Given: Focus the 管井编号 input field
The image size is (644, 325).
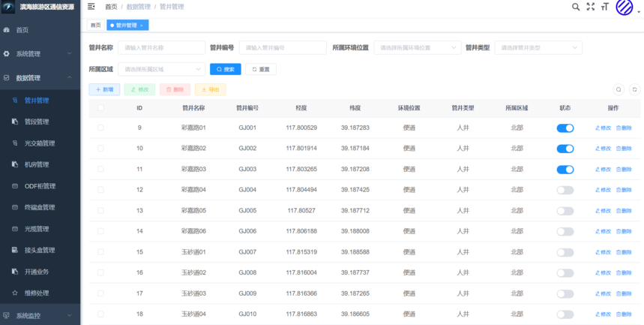Looking at the screenshot, I should pyautogui.click(x=283, y=48).
